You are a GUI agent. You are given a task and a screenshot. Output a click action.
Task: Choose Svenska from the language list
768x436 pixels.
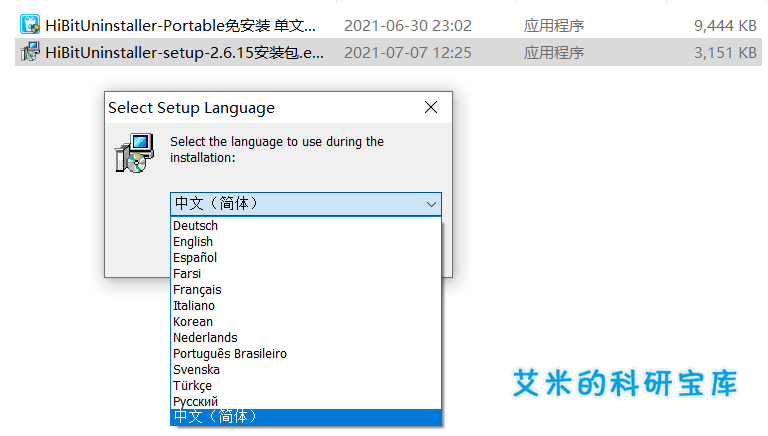point(195,370)
